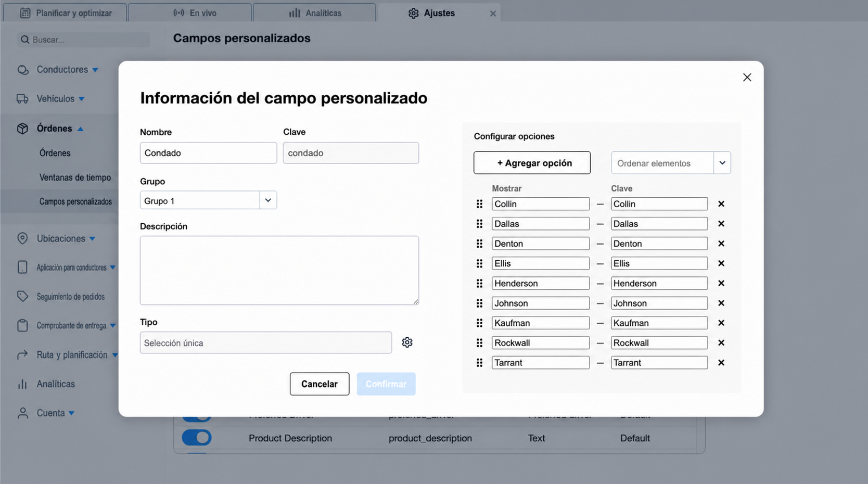Delete the Denton option row

pos(721,244)
